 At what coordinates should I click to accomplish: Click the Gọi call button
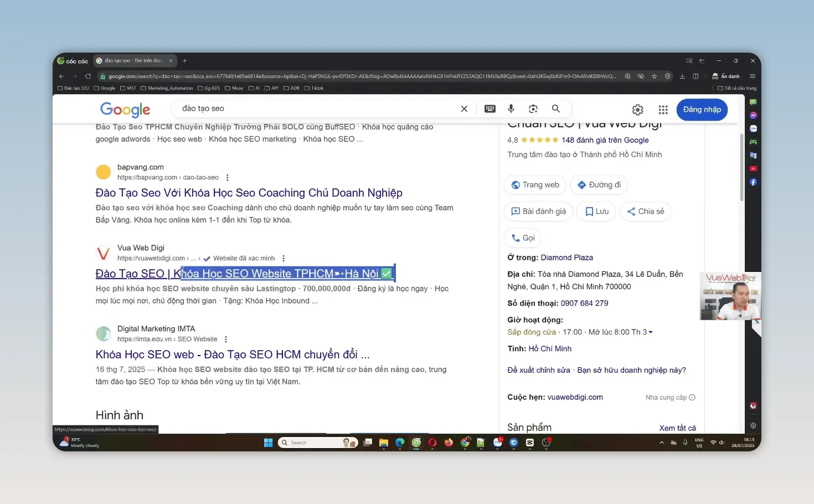(x=523, y=238)
